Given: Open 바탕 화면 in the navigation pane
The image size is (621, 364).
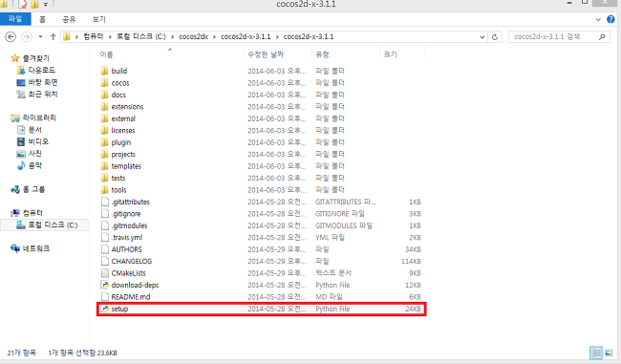Looking at the screenshot, I should point(43,82).
